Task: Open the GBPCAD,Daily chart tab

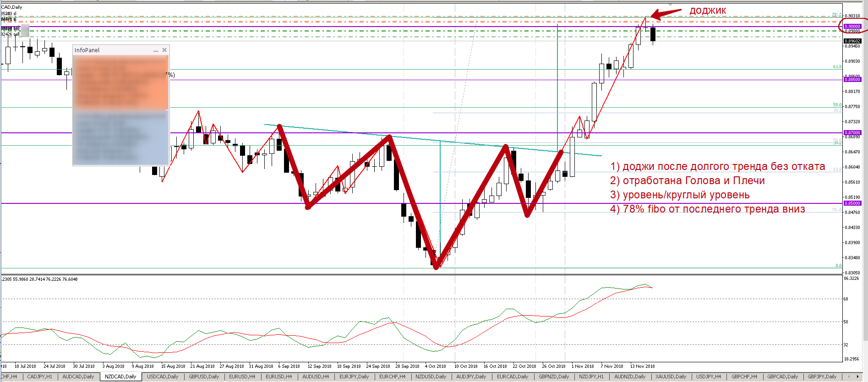Action: (x=783, y=377)
